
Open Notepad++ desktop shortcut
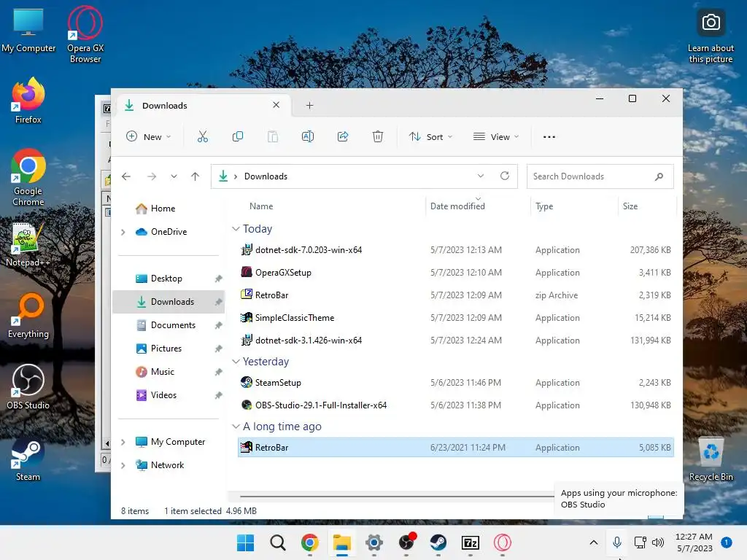tap(28, 245)
